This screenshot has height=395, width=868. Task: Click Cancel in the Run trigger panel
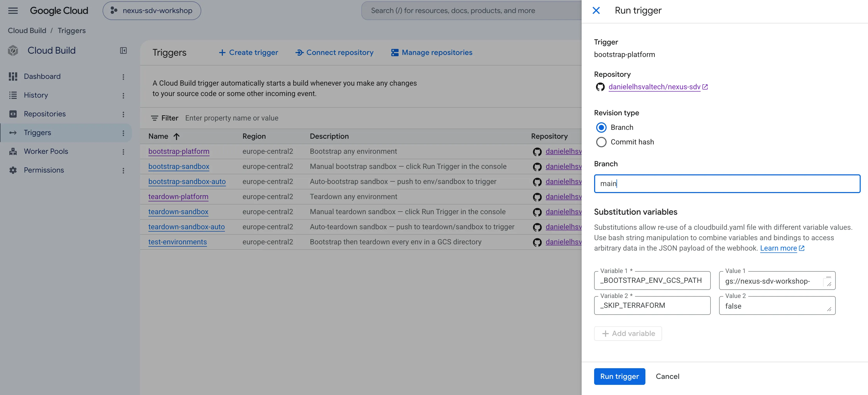pyautogui.click(x=667, y=377)
